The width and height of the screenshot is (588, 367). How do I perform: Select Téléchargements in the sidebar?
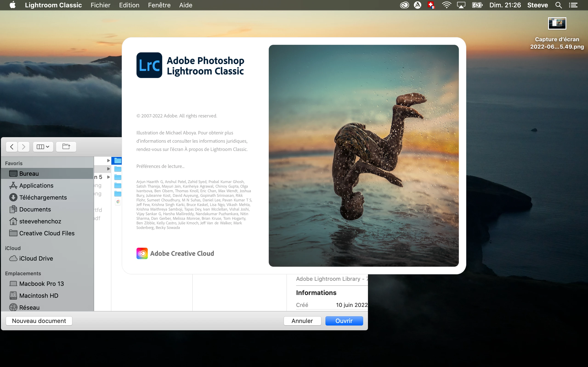43,197
